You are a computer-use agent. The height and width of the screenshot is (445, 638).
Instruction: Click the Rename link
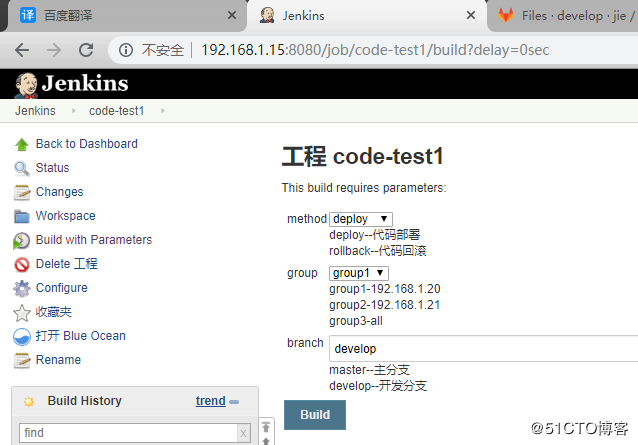(x=58, y=360)
